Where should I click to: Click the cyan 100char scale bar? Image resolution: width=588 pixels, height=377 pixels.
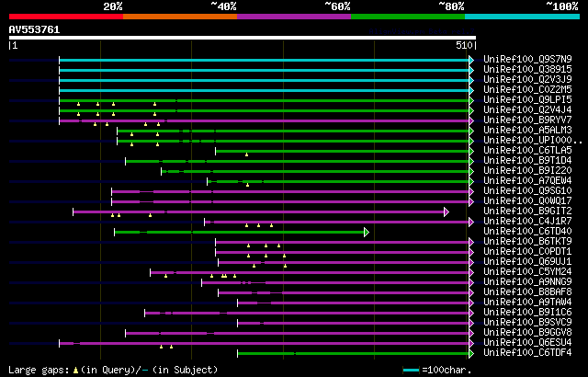pos(411,371)
